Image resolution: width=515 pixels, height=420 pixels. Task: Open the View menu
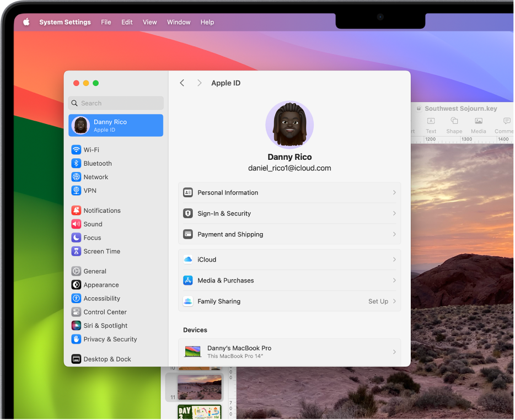[149, 22]
